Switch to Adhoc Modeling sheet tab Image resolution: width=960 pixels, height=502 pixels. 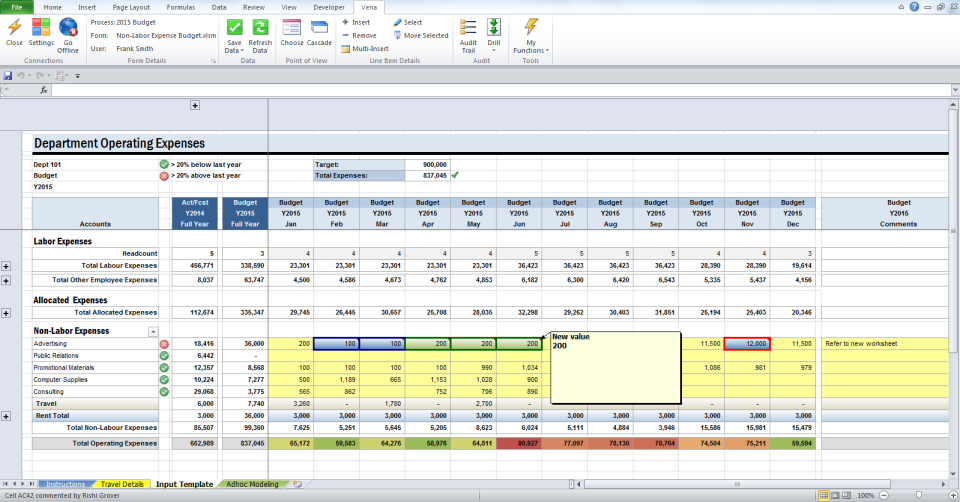click(x=252, y=484)
